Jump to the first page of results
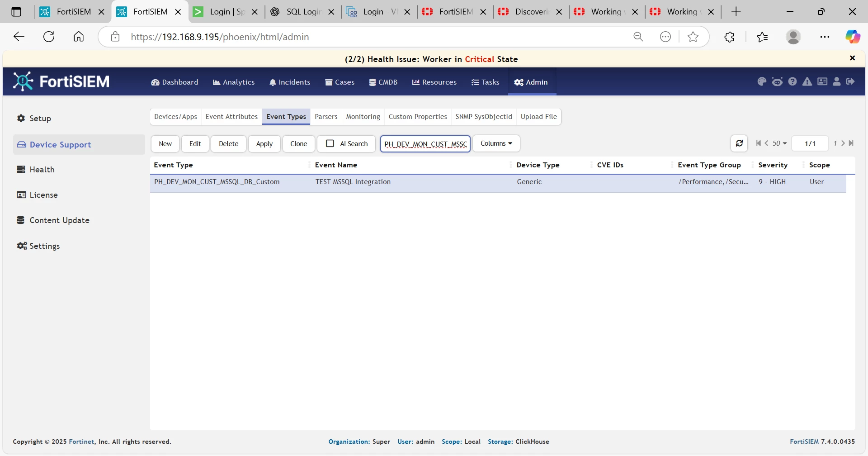Viewport: 868px width, 456px height. [759, 143]
